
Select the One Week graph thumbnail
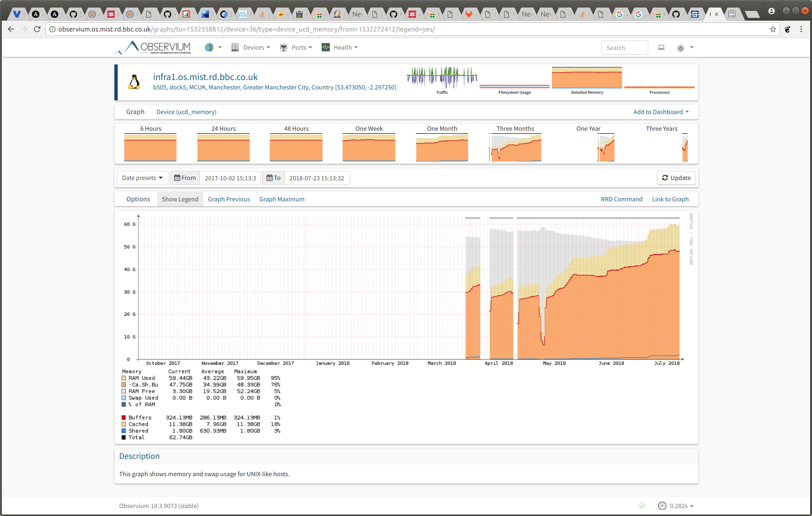click(369, 144)
